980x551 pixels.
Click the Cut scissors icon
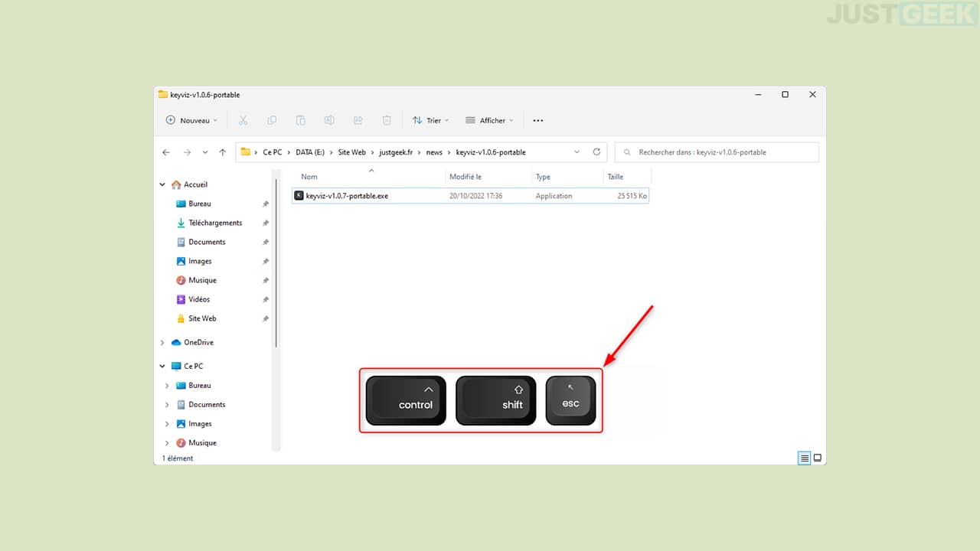[243, 120]
